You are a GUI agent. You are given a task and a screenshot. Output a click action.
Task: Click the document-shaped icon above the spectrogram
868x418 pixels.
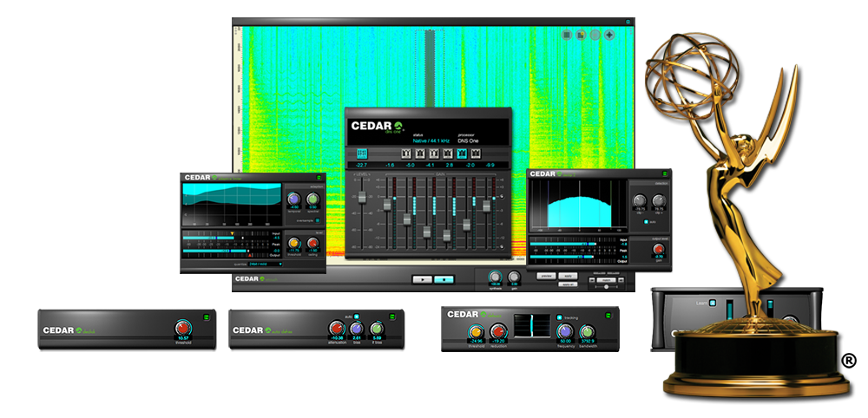point(582,35)
